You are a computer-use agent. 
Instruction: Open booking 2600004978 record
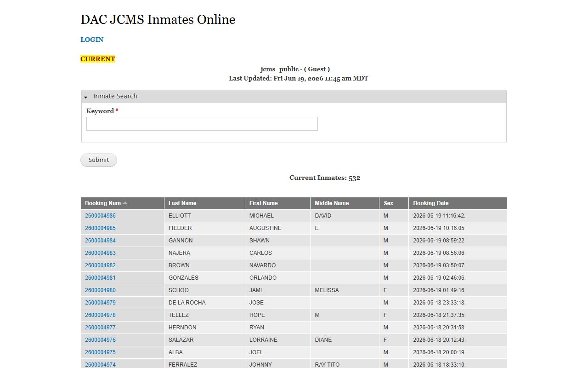pyautogui.click(x=100, y=315)
